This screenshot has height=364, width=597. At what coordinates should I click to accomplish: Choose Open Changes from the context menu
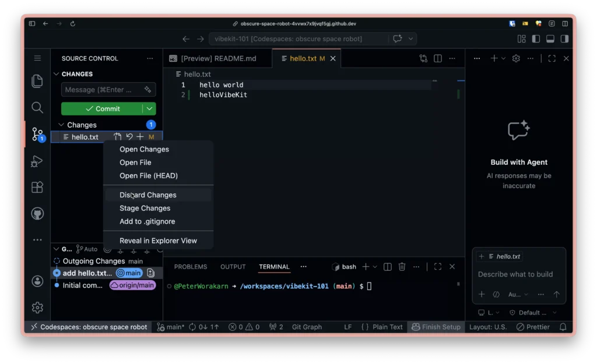157,150
